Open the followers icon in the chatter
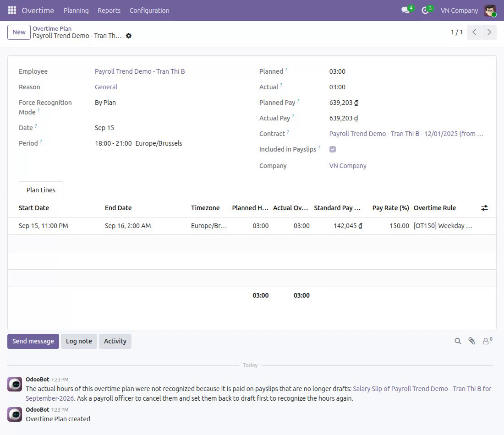The image size is (504, 435). pyautogui.click(x=487, y=341)
